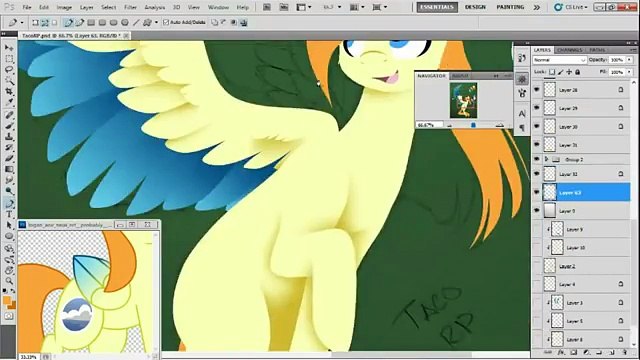Select the Path Selection tool
640x360 pixels.
click(x=9, y=225)
